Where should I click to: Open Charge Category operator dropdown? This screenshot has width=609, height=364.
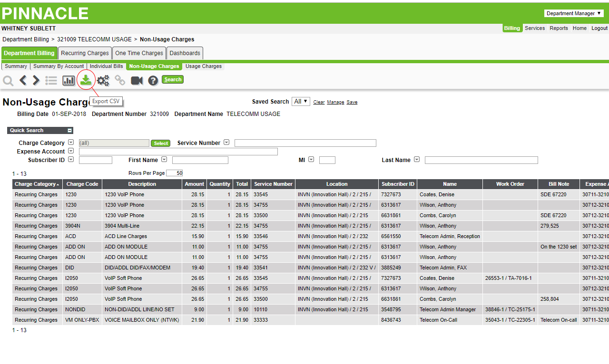(x=71, y=142)
